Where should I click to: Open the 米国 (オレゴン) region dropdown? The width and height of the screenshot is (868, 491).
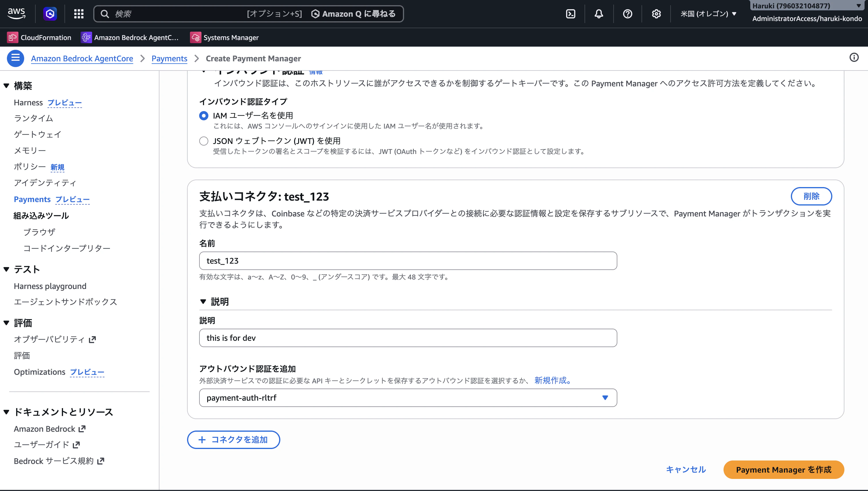click(709, 14)
